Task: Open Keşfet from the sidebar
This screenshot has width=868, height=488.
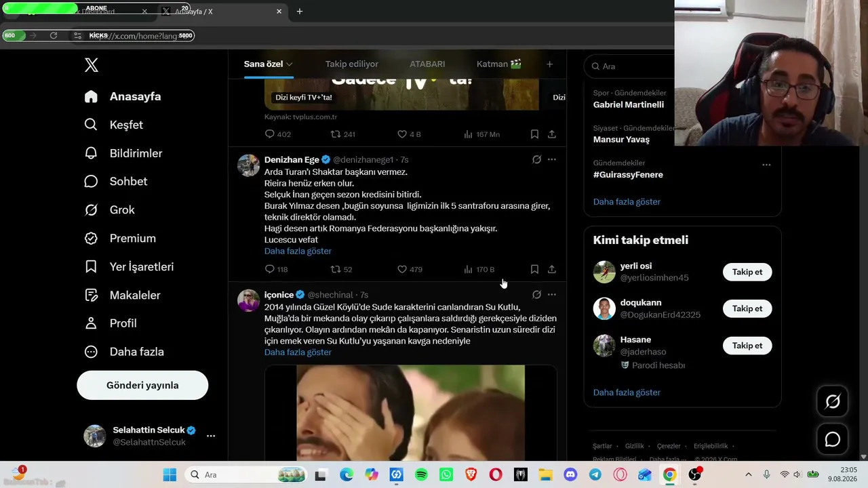Action: pos(113,125)
